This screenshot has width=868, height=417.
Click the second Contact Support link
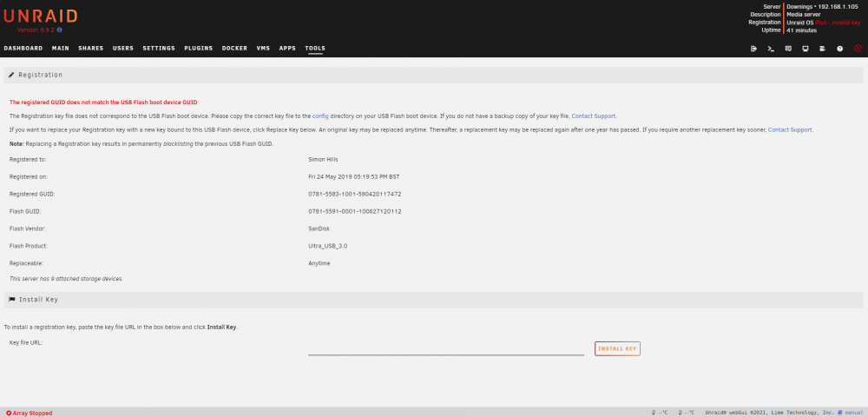click(790, 129)
